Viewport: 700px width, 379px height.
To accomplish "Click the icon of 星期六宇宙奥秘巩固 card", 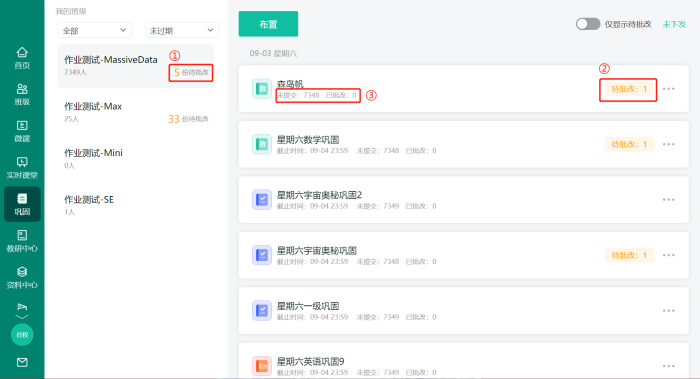I will pos(262,255).
